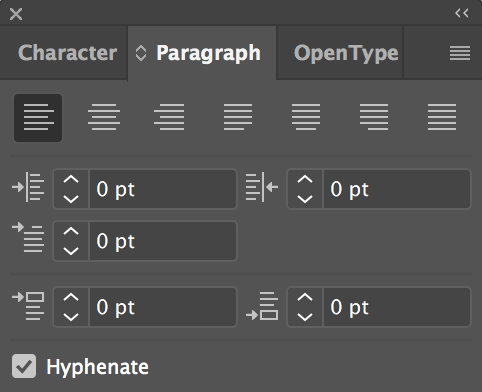Decrease the space after paragraph value
This screenshot has width=482, height=392.
tap(305, 317)
